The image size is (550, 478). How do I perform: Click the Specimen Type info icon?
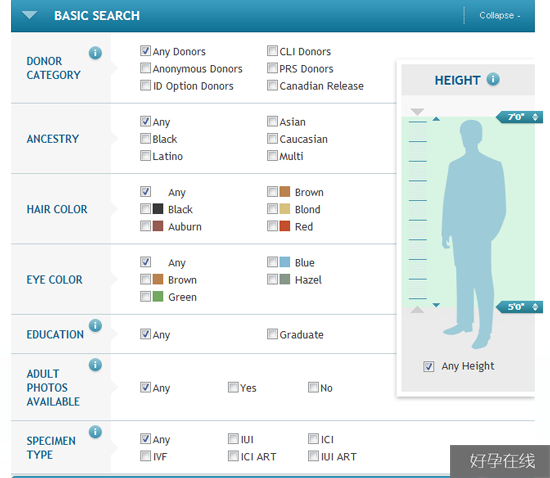click(x=95, y=432)
